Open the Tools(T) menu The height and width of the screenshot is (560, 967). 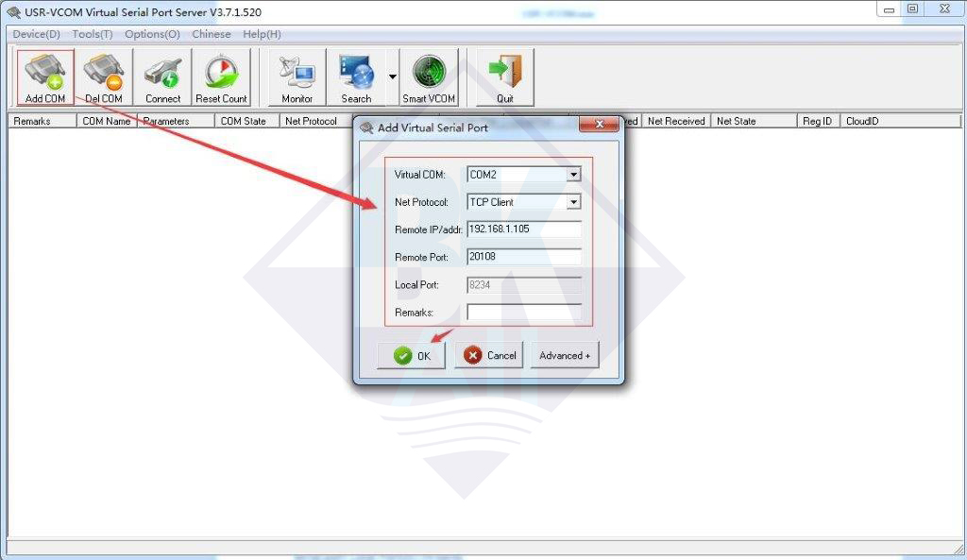pos(93,34)
